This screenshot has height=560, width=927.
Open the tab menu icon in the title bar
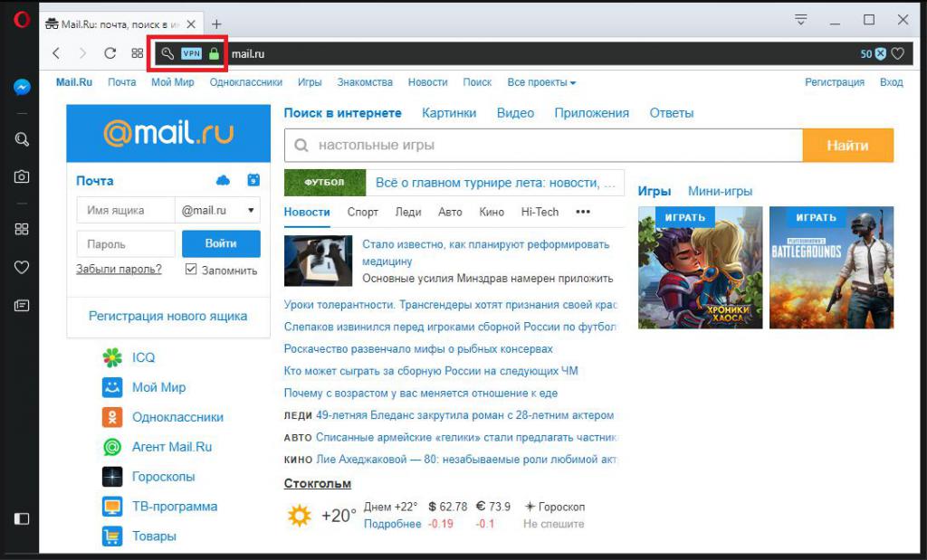[x=800, y=20]
